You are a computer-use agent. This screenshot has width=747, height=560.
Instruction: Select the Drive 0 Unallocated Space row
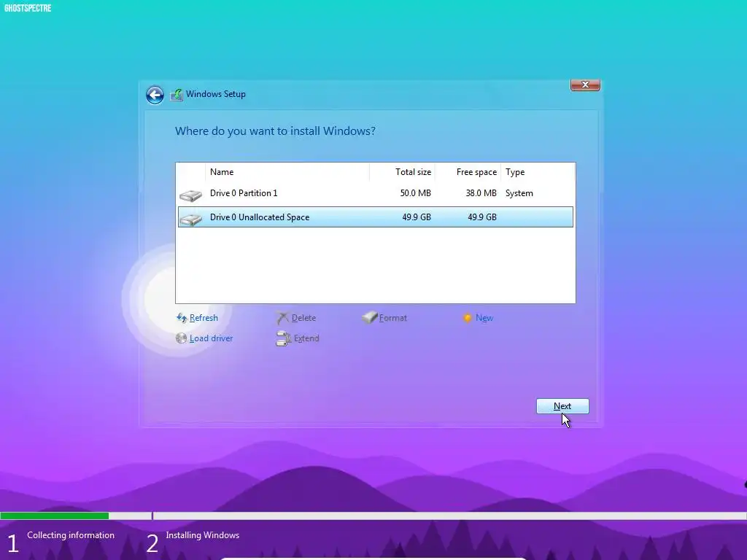pos(376,217)
